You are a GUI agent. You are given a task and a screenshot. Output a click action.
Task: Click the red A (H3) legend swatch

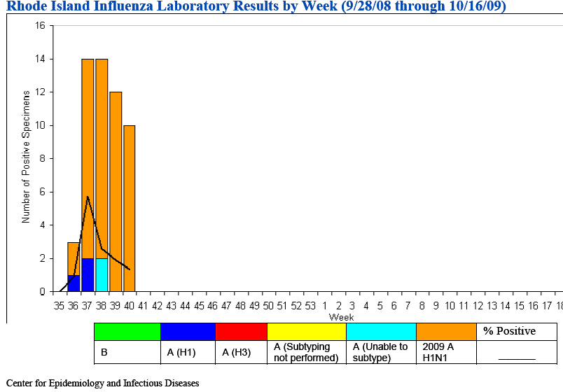[241, 331]
